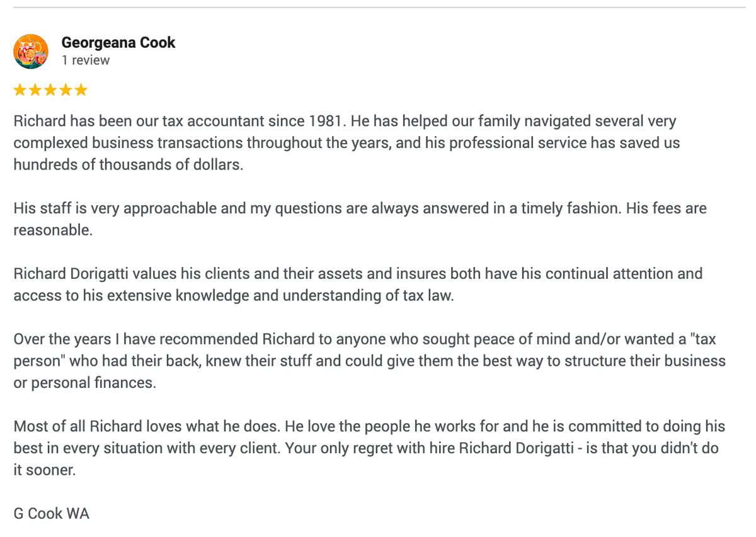This screenshot has height=537, width=756.
Task: Click the "1 review" count text
Action: tap(86, 60)
